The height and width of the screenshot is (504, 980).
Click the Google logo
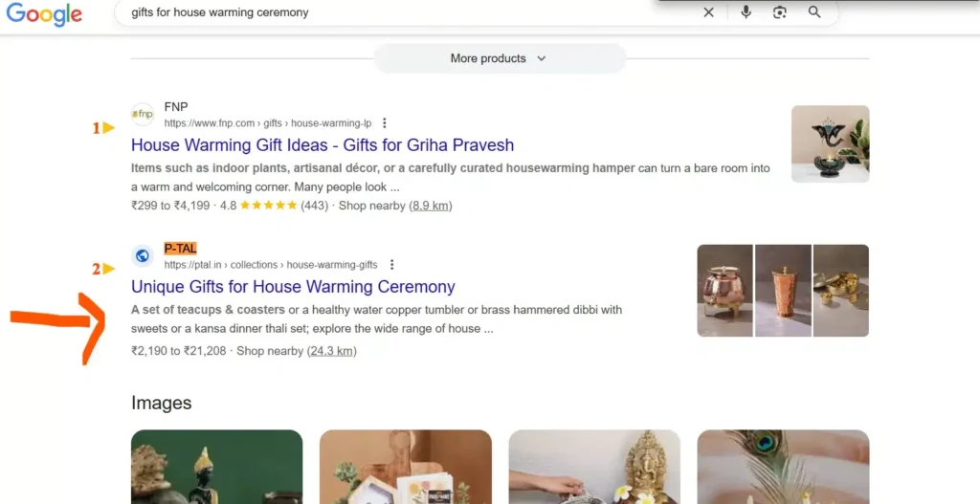[44, 14]
